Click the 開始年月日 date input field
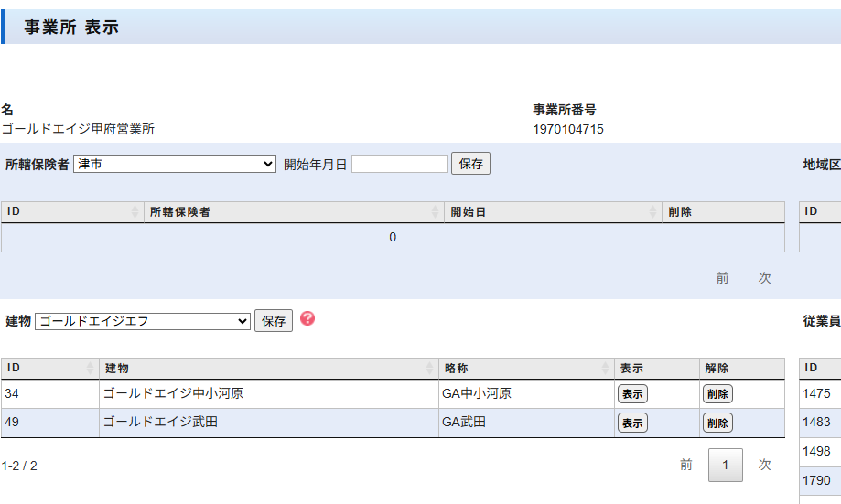Image resolution: width=841 pixels, height=504 pixels. [x=400, y=165]
